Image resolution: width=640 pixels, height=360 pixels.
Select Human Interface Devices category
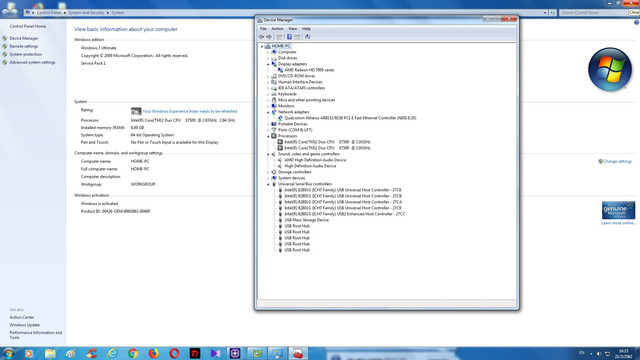click(300, 82)
